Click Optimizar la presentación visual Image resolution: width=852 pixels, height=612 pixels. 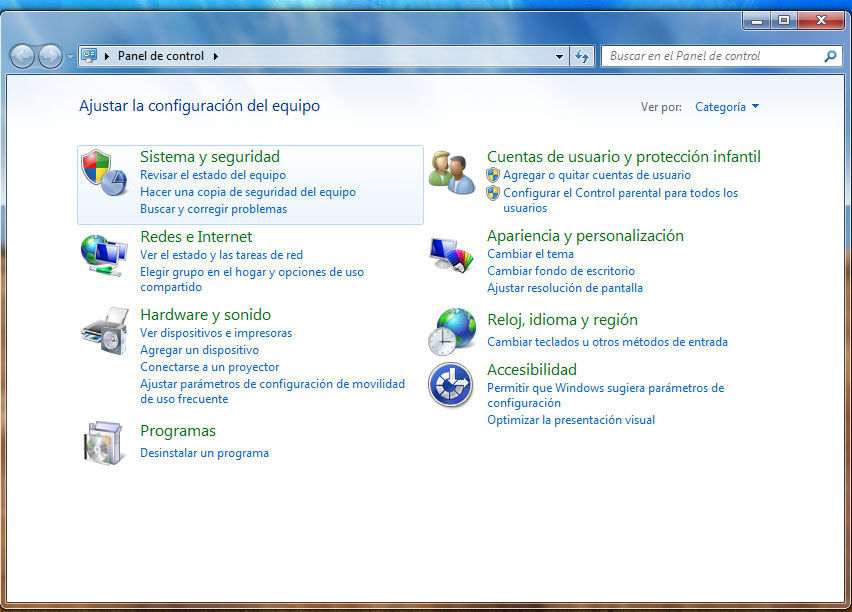coord(571,420)
